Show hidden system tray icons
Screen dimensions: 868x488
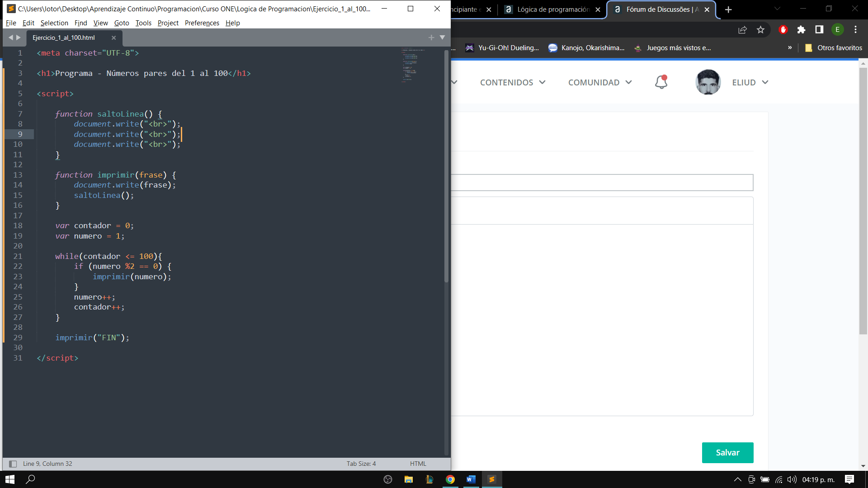point(738,479)
